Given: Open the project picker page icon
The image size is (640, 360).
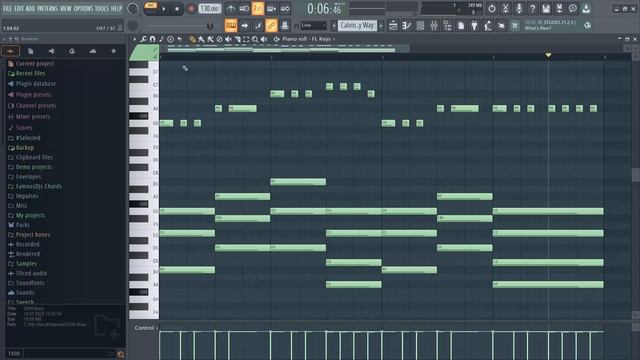Looking at the screenshot, I should tap(461, 26).
